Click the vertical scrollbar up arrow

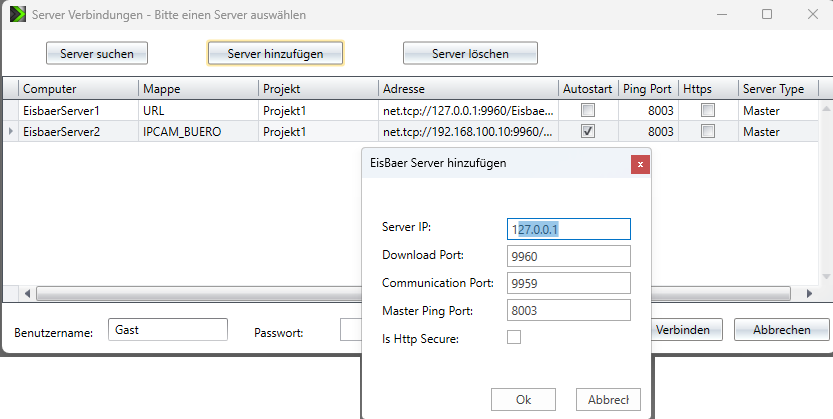pos(826,108)
